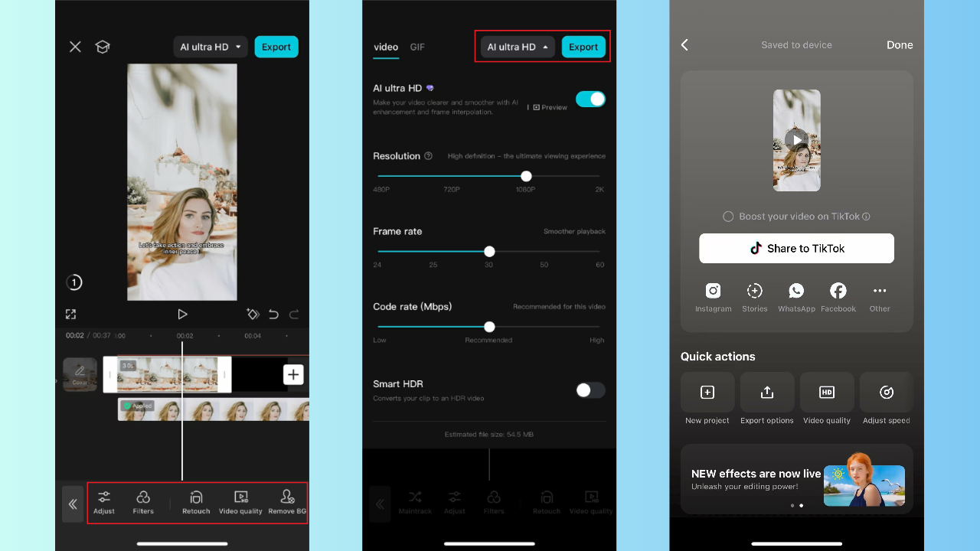Tap the circled number 1 icon on the preview
Screen dimensions: 980x551
tap(74, 282)
